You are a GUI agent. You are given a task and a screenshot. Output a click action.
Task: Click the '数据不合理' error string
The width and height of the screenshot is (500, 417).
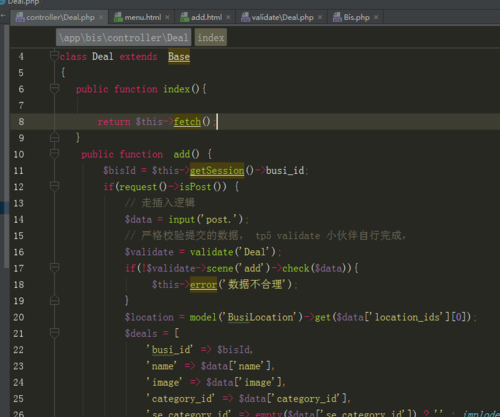click(255, 285)
